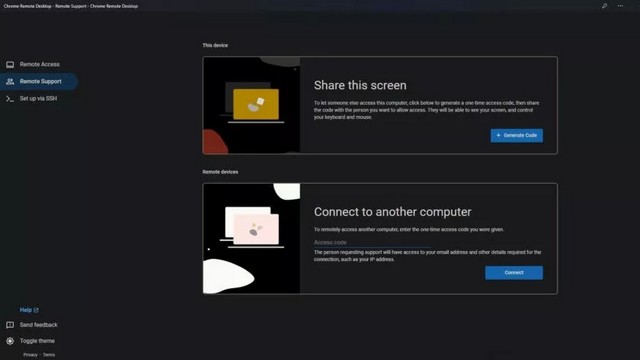Focus the Access code input field
Image resolution: width=640 pixels, height=360 pixels.
coord(372,242)
